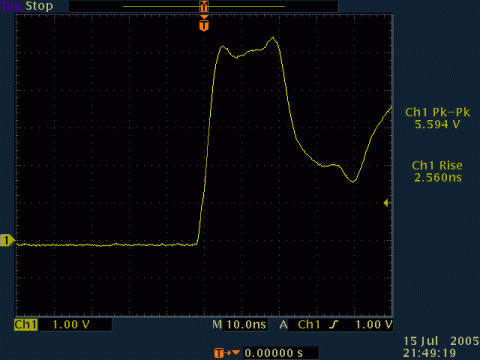Click the Ch1 Rise time measurement readout
This screenshot has height=360, width=480.
pyautogui.click(x=437, y=171)
